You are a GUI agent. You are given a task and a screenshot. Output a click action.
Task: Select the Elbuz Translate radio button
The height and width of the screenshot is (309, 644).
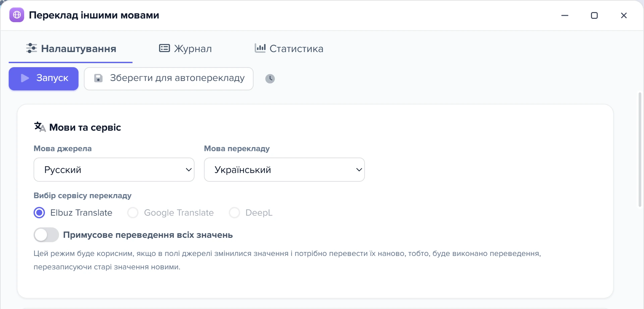point(39,213)
